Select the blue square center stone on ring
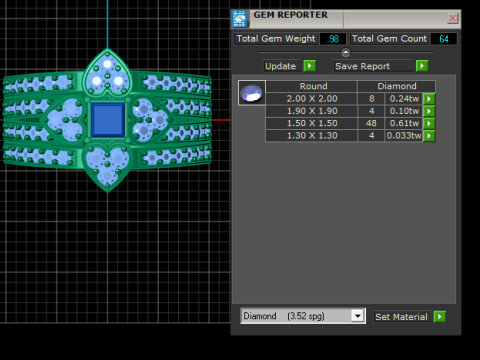This screenshot has height=360, width=480. point(108,120)
